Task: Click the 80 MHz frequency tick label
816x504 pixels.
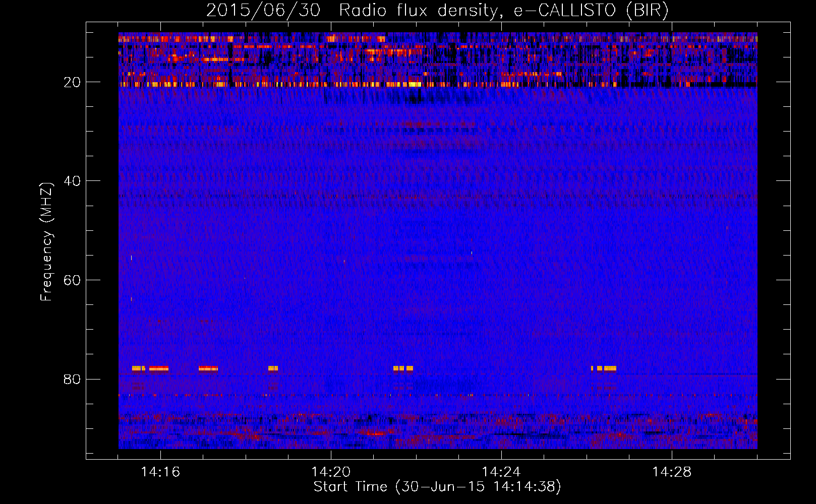Action: click(x=72, y=379)
